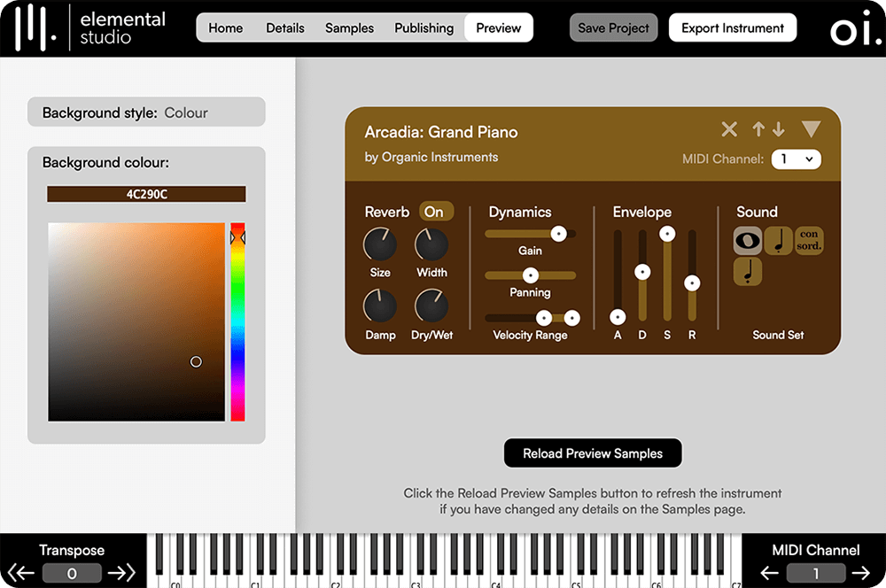Collapse the Arcadia Grand Piano panel
Image resolution: width=886 pixels, height=588 pixels.
pyautogui.click(x=812, y=128)
